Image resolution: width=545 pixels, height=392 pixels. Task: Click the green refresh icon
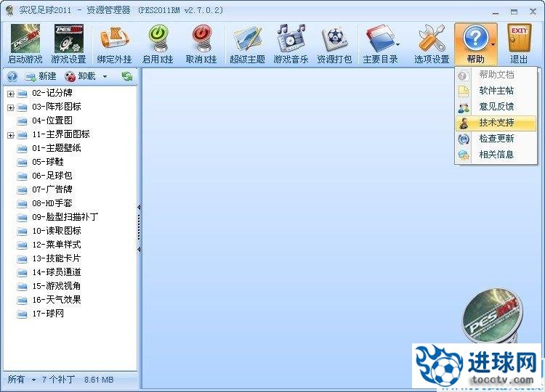127,76
